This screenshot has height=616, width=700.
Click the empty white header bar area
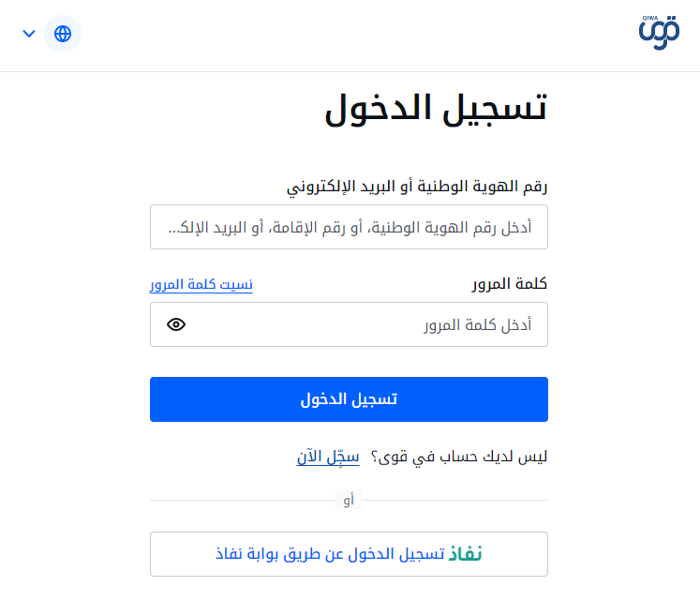click(x=356, y=34)
